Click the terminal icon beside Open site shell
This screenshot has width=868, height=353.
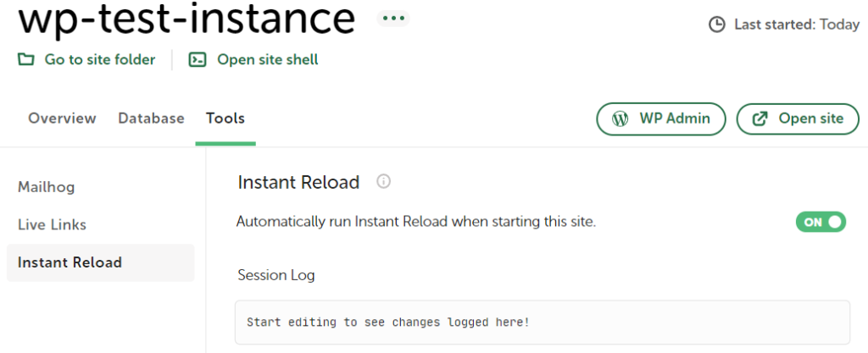click(198, 59)
